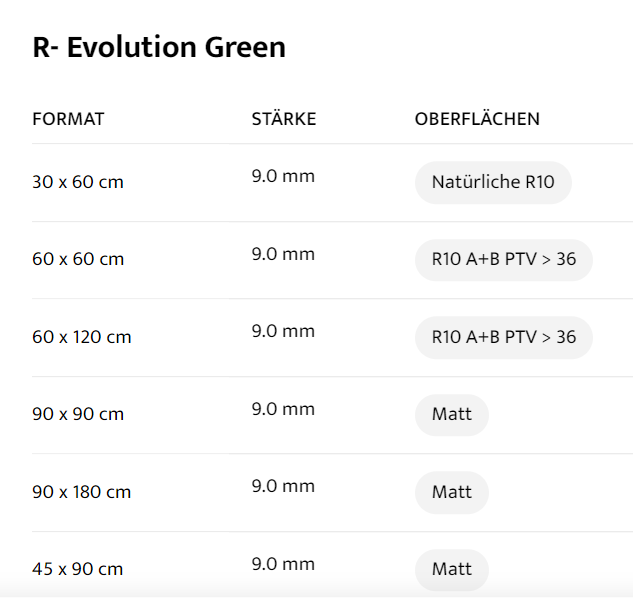The image size is (633, 608).
Task: Select the 60 x 120 cm format entry
Action: 82,337
